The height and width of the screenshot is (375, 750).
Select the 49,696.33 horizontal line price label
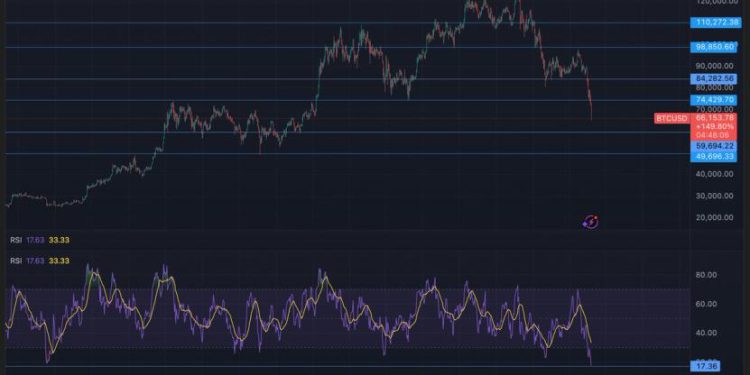pyautogui.click(x=714, y=156)
